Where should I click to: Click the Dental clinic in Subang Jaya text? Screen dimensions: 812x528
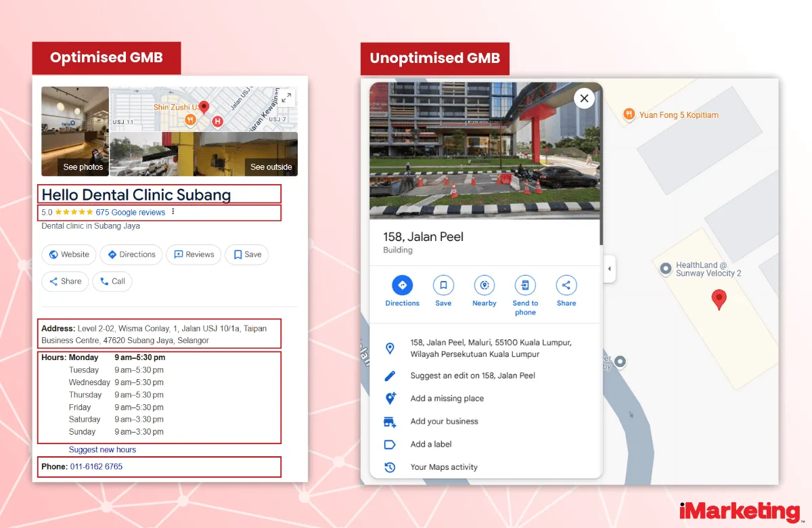pyautogui.click(x=91, y=226)
